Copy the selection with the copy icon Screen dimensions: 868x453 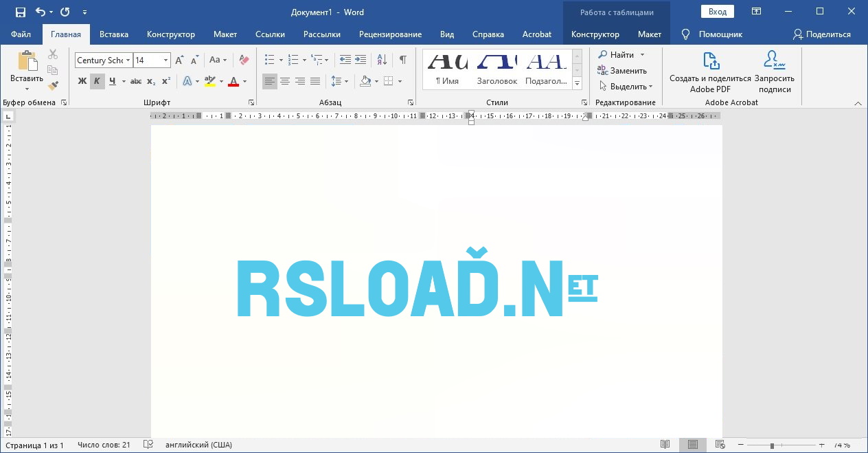[x=53, y=70]
